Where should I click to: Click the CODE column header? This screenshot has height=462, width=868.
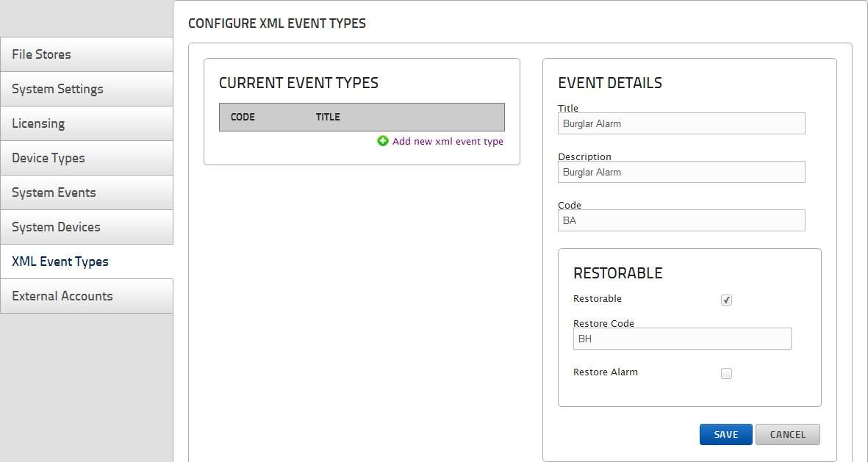click(243, 117)
